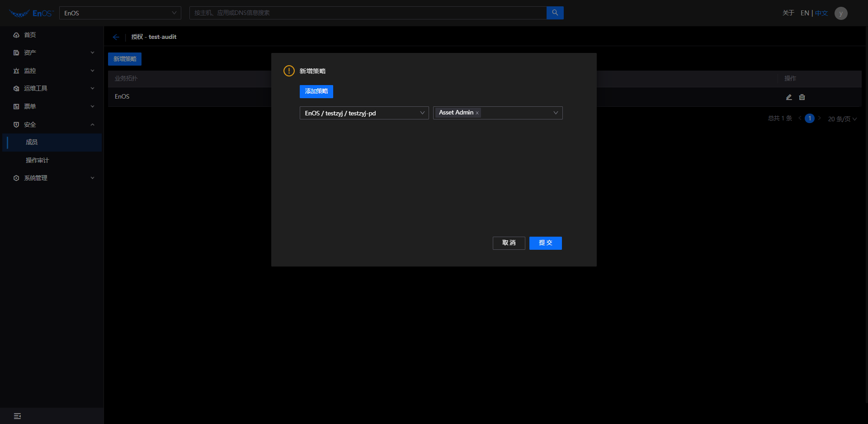
Task: Click the delete trash icon for EnOS row
Action: [x=802, y=97]
